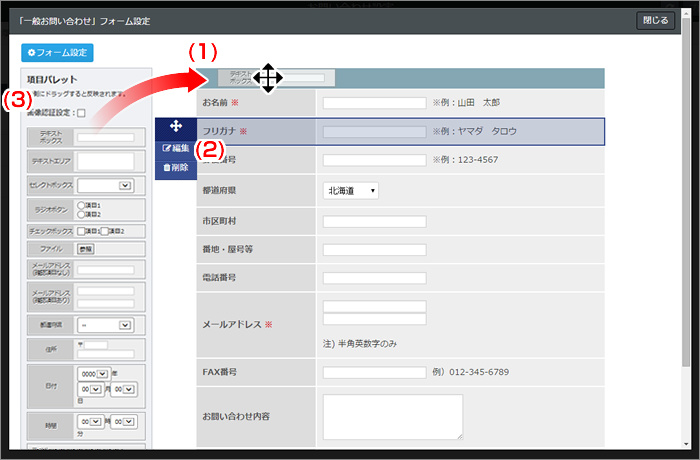This screenshot has height=460, width=700.
Task: Select 項目2 radio in ラジオボタン palette
Action: [x=81, y=214]
